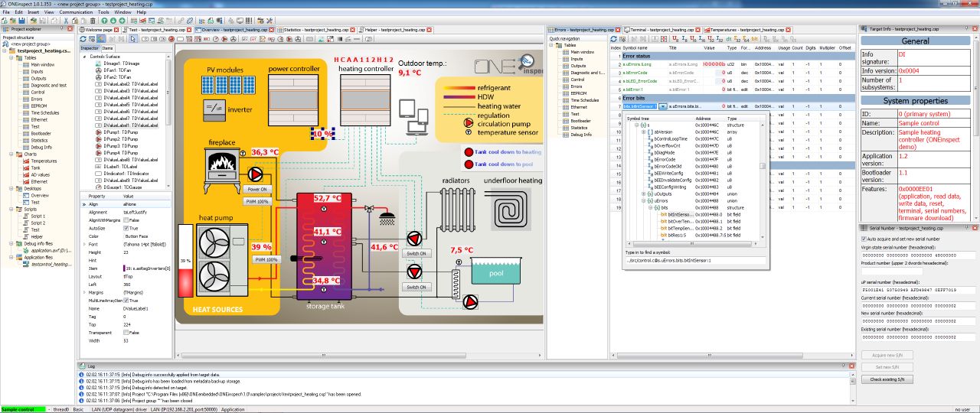Click the 'dt' type icon in the Errors toolbar

728,39
